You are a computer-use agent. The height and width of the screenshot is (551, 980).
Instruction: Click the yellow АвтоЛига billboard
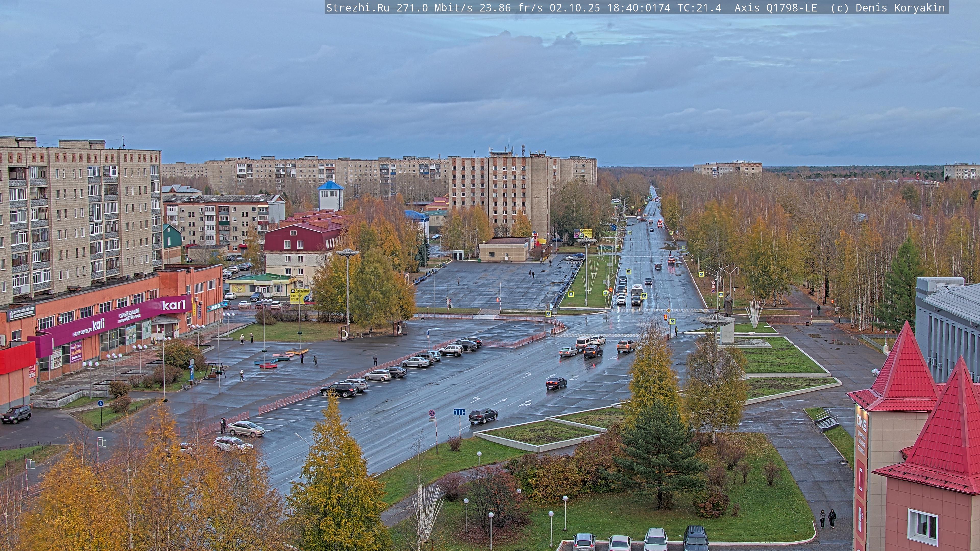300,296
